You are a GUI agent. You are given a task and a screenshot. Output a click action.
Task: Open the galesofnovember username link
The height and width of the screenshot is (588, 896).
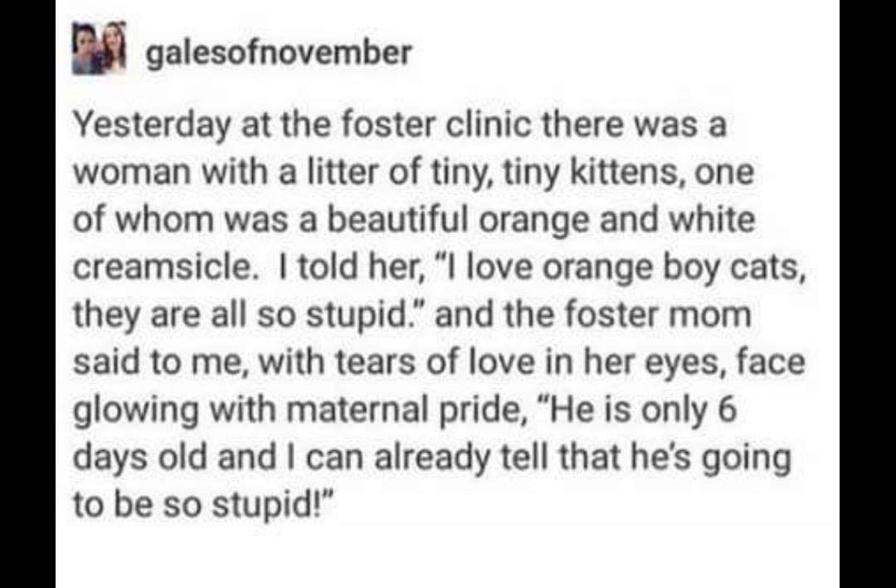point(278,53)
